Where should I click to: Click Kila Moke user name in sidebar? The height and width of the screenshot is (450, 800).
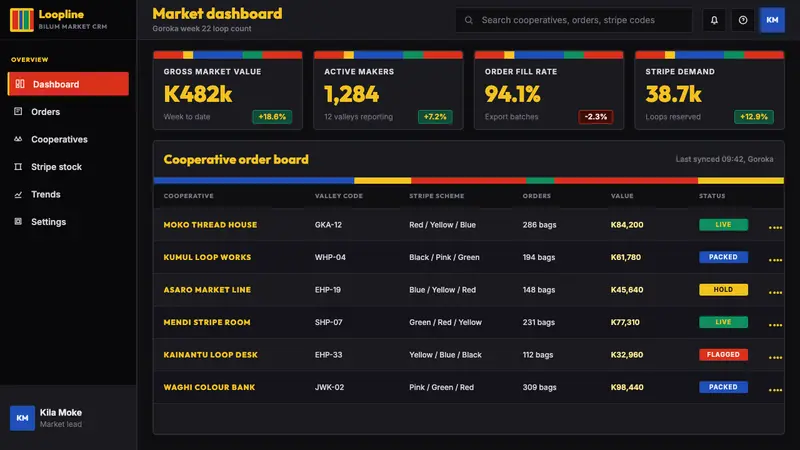pyautogui.click(x=61, y=412)
